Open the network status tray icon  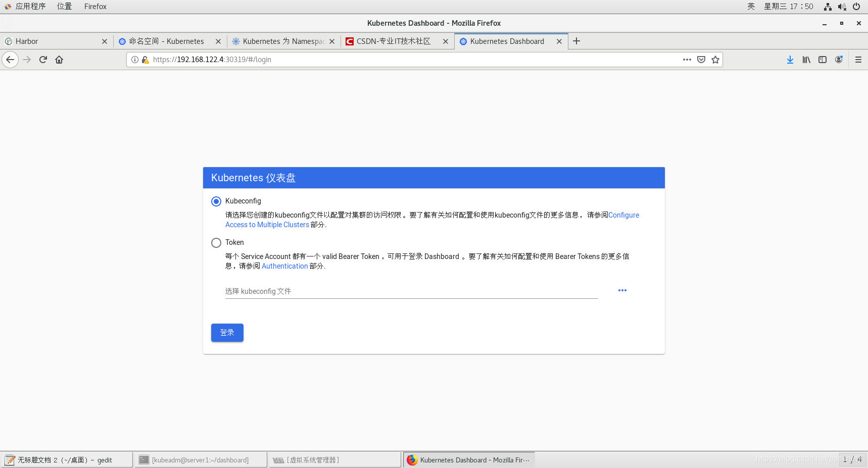click(x=828, y=7)
